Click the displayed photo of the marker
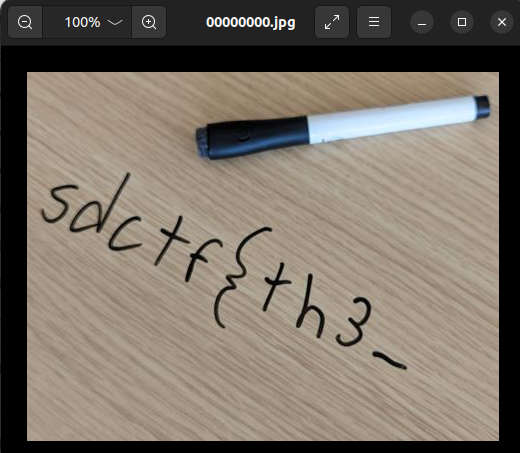Image resolution: width=520 pixels, height=453 pixels. coord(263,256)
